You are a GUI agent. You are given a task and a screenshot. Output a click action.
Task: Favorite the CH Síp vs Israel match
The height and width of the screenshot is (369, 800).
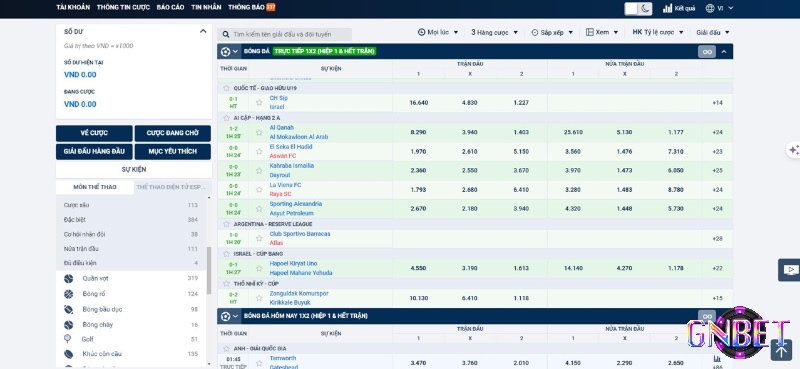tap(259, 103)
